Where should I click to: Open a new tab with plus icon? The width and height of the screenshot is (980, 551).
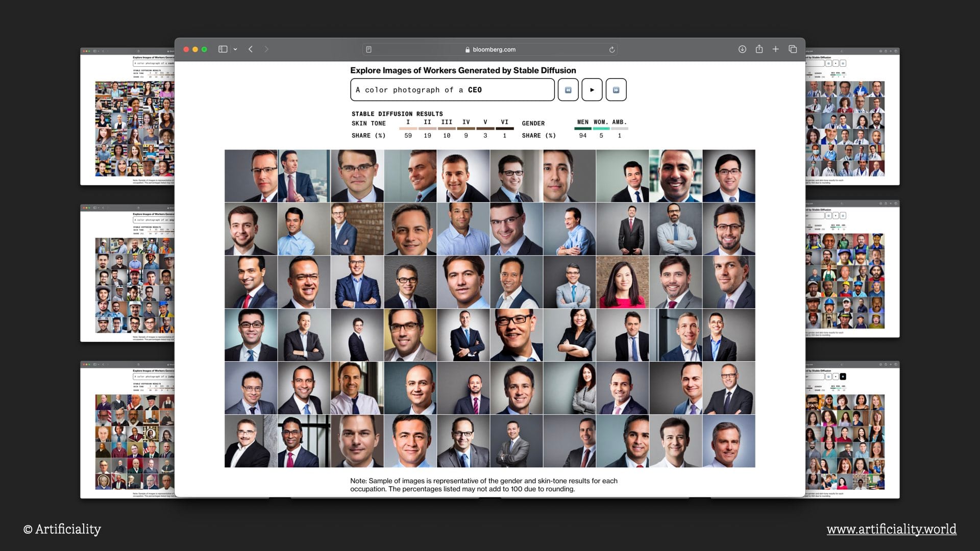pos(775,49)
